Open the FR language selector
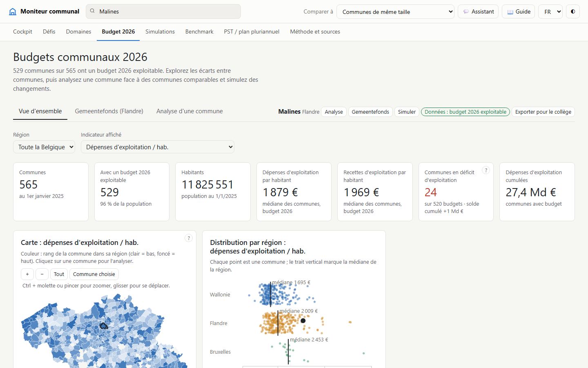588x368 pixels. pyautogui.click(x=550, y=11)
